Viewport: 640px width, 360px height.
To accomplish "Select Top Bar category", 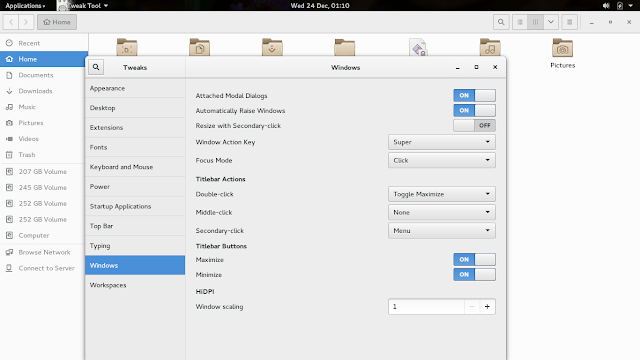I will 135,226.
